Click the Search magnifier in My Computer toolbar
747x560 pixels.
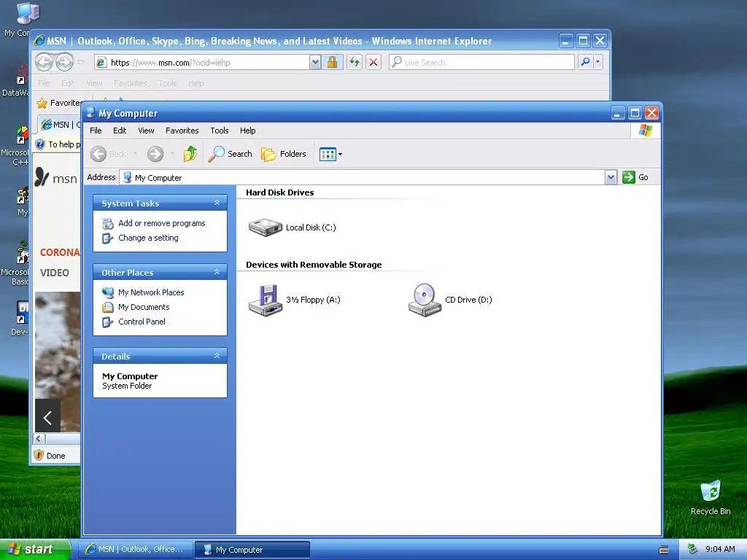tap(231, 154)
